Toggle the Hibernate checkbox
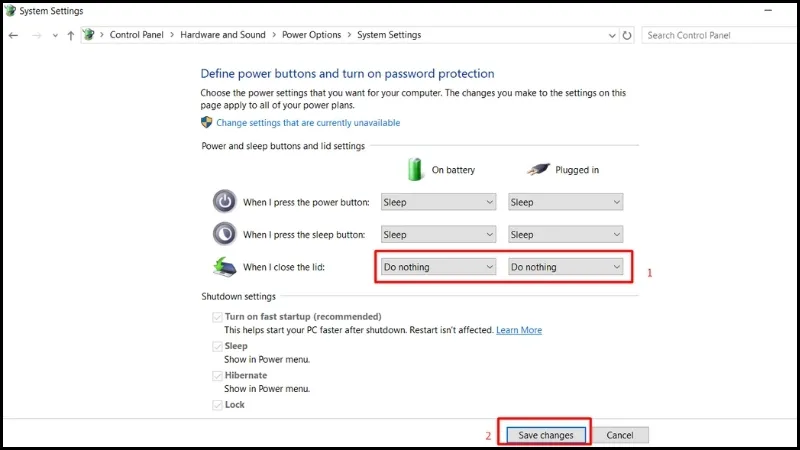Image resolution: width=800 pixels, height=450 pixels. (216, 376)
